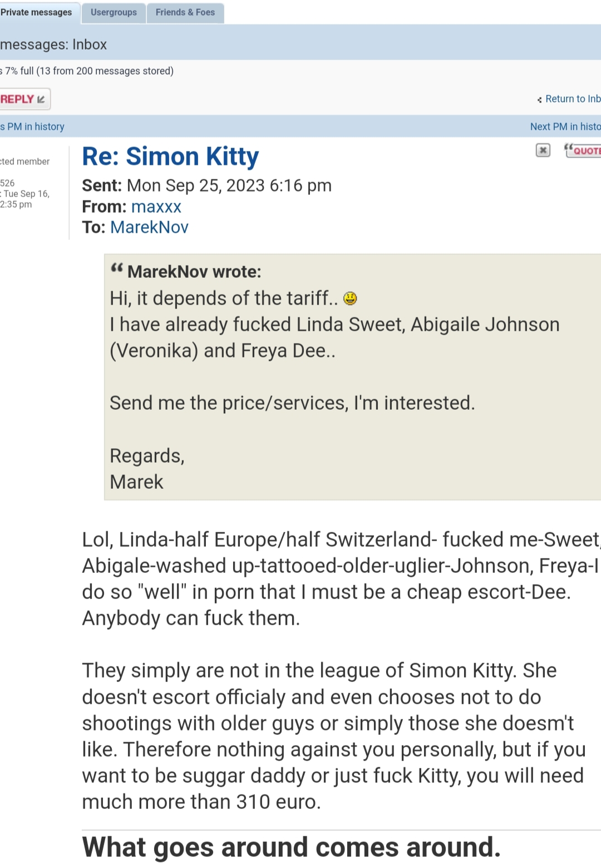Follow the Return to Inbox link
This screenshot has height=868, width=601.
coord(573,99)
